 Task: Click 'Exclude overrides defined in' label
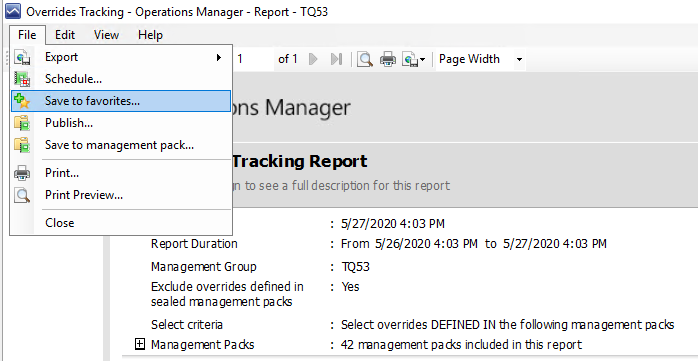coord(227,287)
